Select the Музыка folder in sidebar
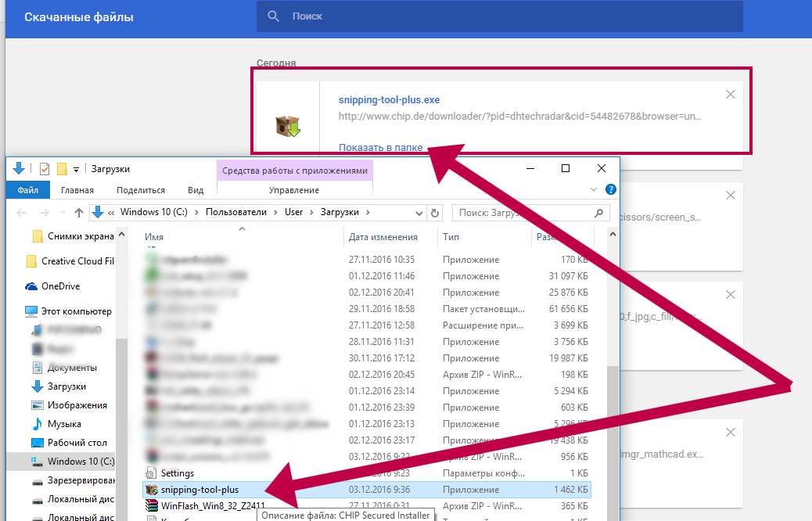The image size is (812, 521). point(64,424)
